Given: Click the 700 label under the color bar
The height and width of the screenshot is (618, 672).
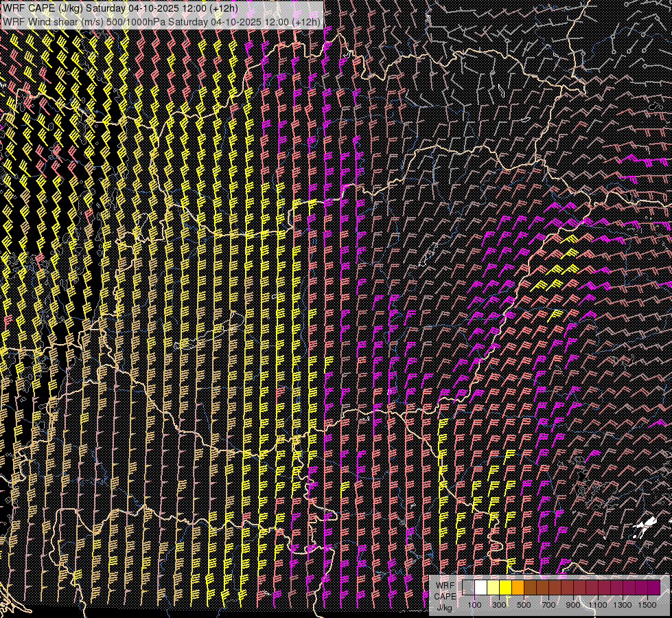Looking at the screenshot, I should [548, 604].
